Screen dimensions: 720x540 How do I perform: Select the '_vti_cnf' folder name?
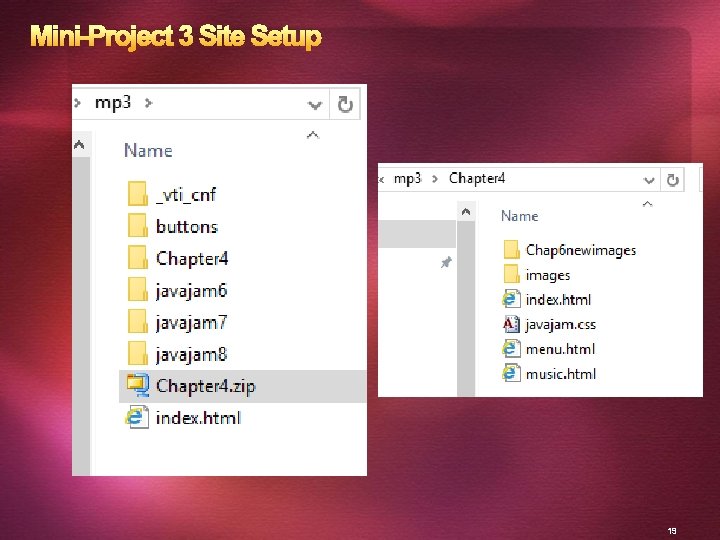click(186, 195)
